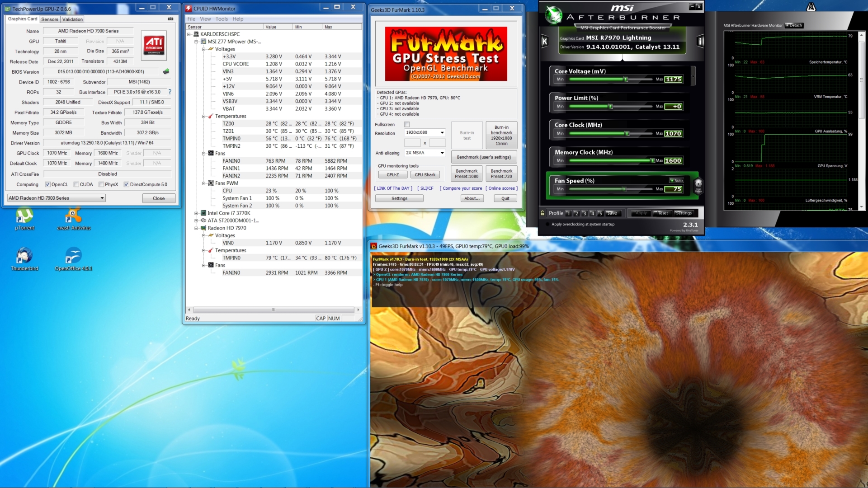
Task: Select Afterburner profile slot 1
Action: point(568,213)
